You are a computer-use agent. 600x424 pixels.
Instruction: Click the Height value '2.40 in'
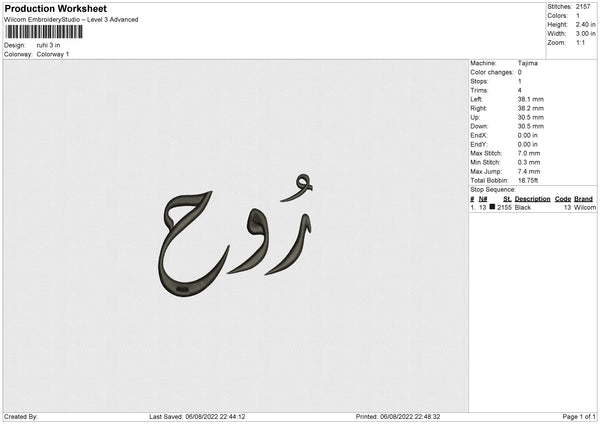585,24
